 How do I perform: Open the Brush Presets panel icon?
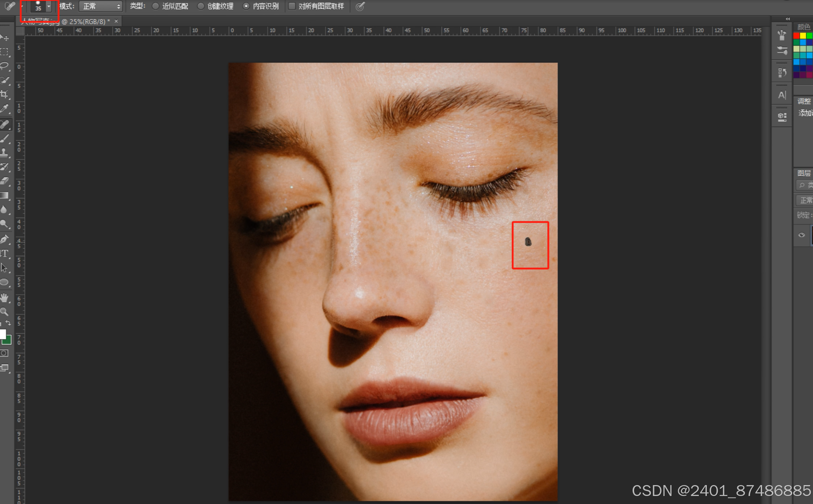pos(782,51)
